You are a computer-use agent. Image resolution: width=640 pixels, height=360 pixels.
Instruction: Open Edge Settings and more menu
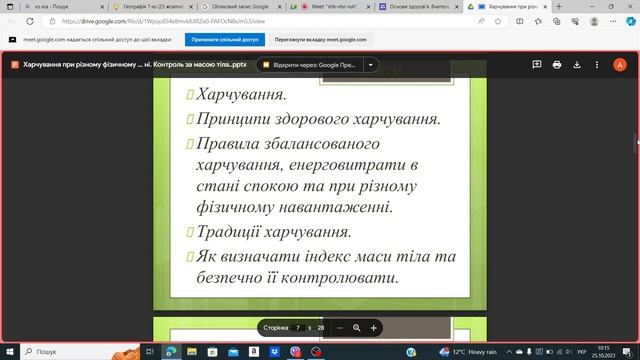(613, 21)
